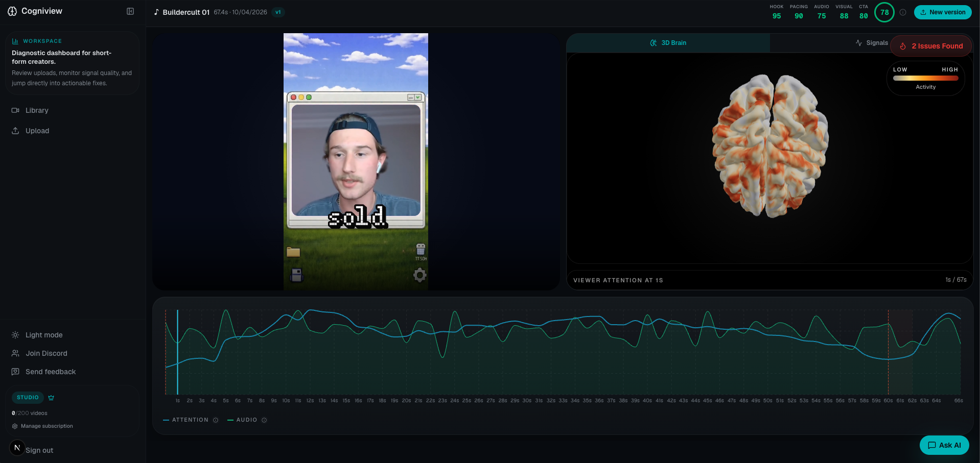The image size is (980, 463).
Task: Select Upload in the sidebar
Action: pyautogui.click(x=37, y=131)
